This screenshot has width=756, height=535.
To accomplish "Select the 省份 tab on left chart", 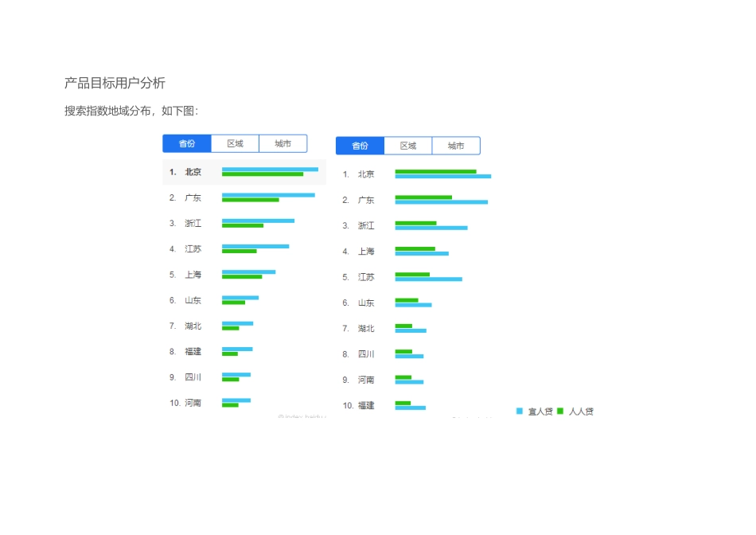I will pos(186,143).
